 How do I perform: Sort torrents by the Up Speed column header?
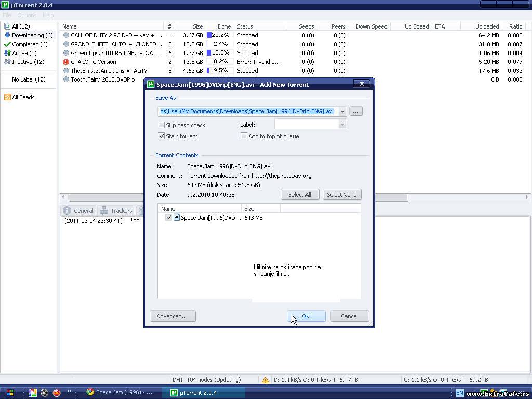pos(411,26)
